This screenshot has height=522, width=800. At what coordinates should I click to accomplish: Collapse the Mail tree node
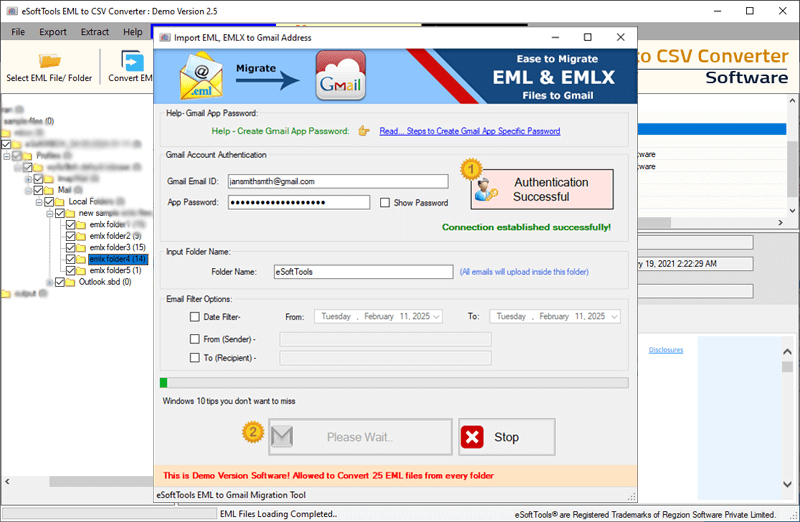click(28, 190)
